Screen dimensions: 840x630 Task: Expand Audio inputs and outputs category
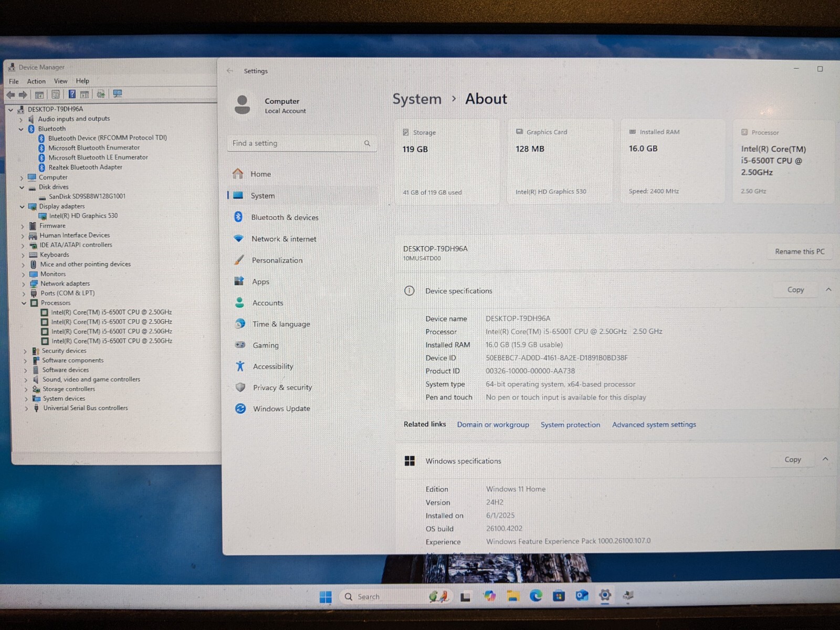pyautogui.click(x=21, y=120)
